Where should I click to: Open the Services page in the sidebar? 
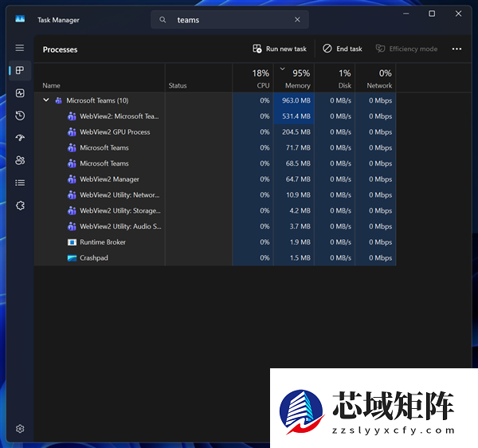point(20,206)
